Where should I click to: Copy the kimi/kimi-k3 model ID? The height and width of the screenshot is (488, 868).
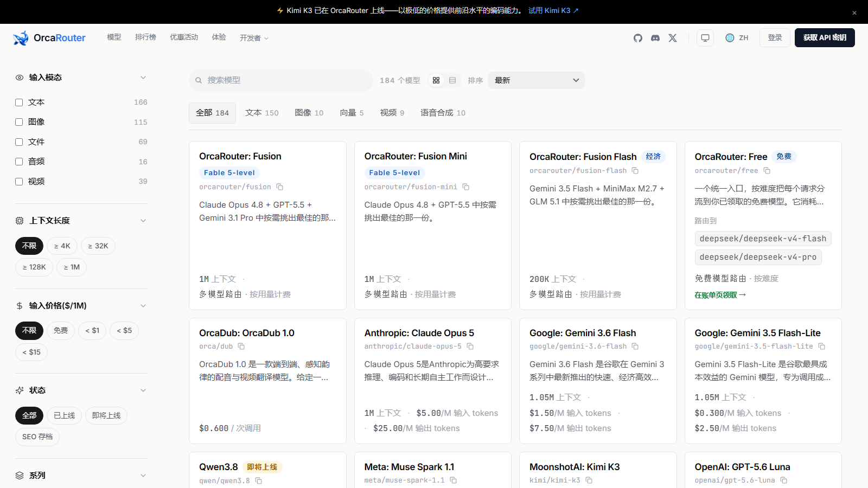point(589,480)
